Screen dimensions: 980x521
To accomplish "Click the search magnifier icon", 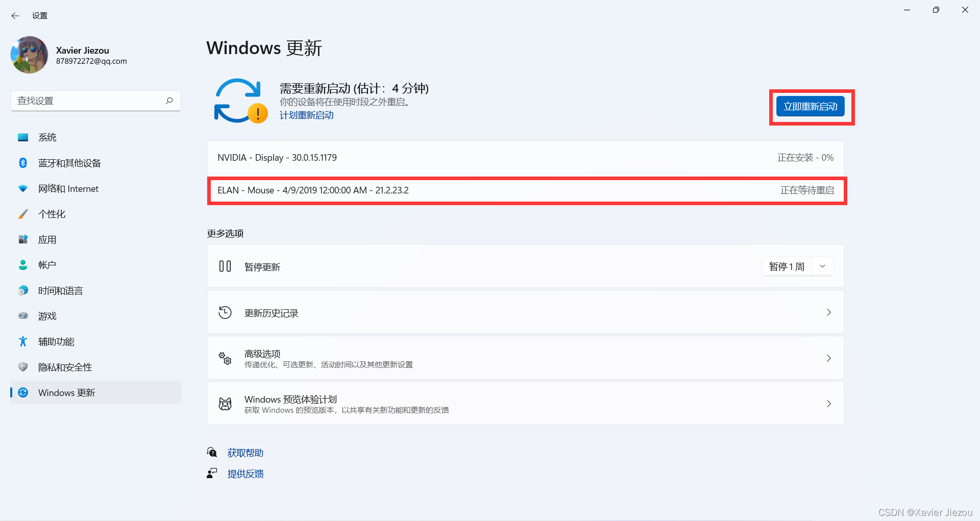I will (169, 101).
